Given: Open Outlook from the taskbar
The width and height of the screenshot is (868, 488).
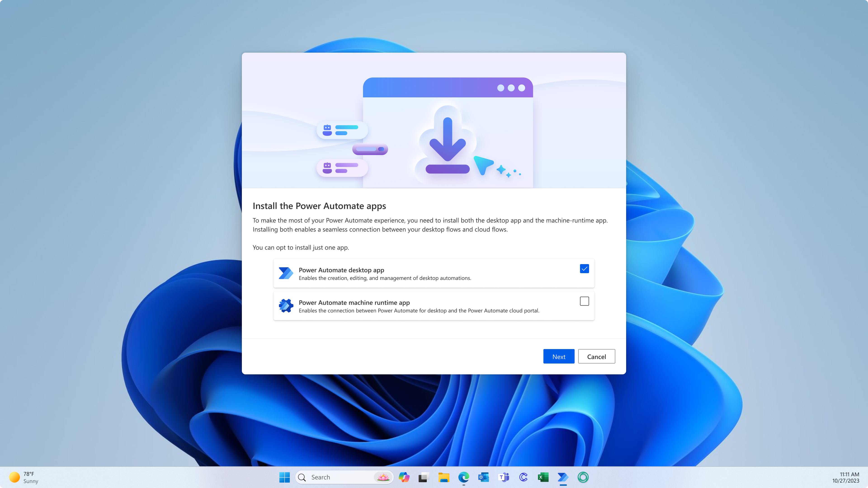Looking at the screenshot, I should (x=483, y=477).
